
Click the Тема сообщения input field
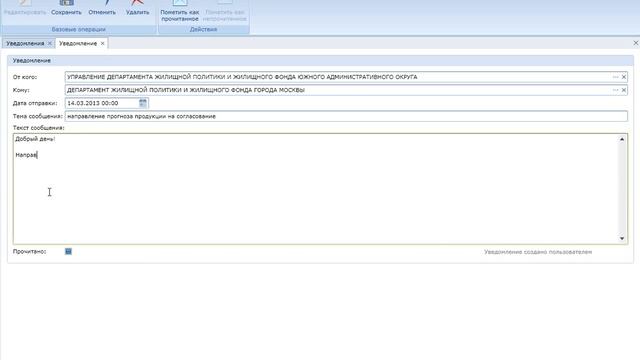click(x=346, y=116)
